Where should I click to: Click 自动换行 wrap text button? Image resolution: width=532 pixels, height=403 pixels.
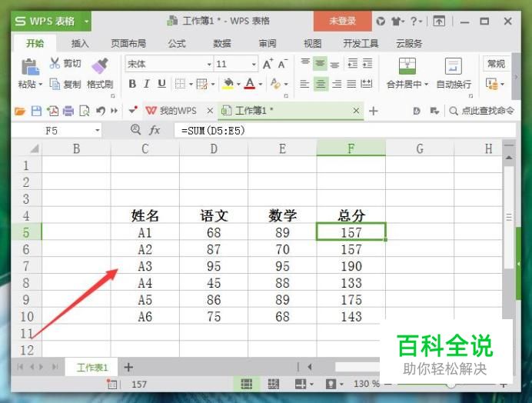pyautogui.click(x=454, y=72)
